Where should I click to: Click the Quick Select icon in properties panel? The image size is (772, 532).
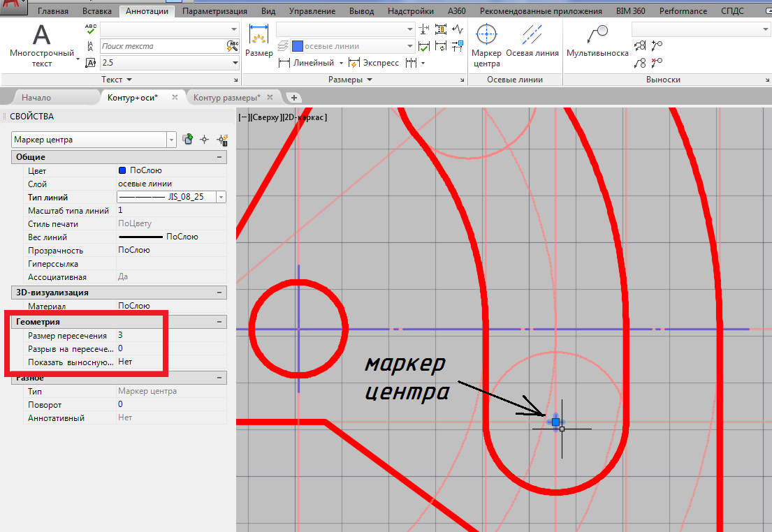pos(222,140)
